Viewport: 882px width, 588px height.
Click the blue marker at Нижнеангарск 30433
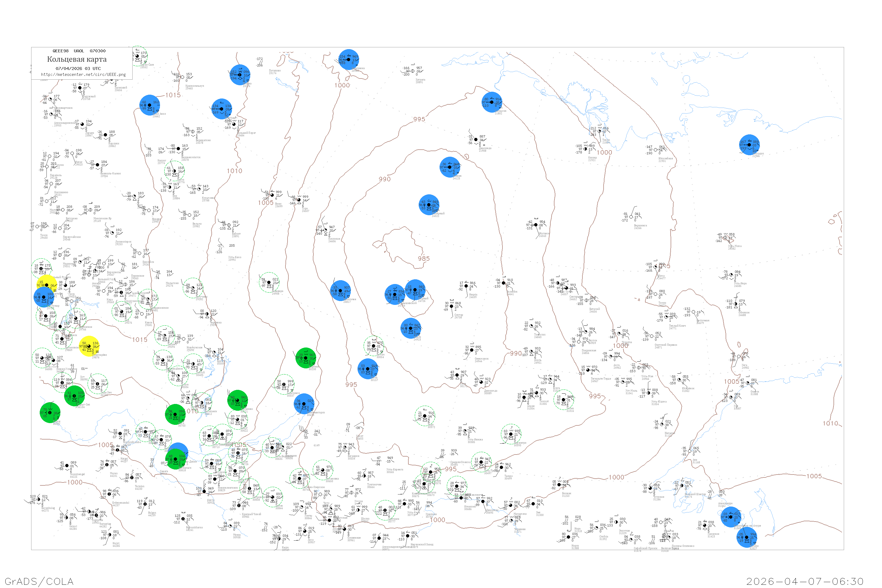304,404
